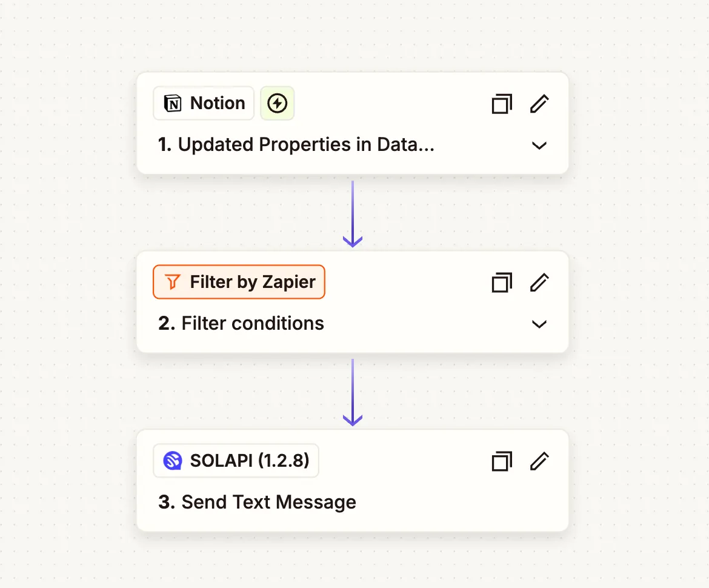Click the SOLAPI app logo icon

tap(173, 461)
